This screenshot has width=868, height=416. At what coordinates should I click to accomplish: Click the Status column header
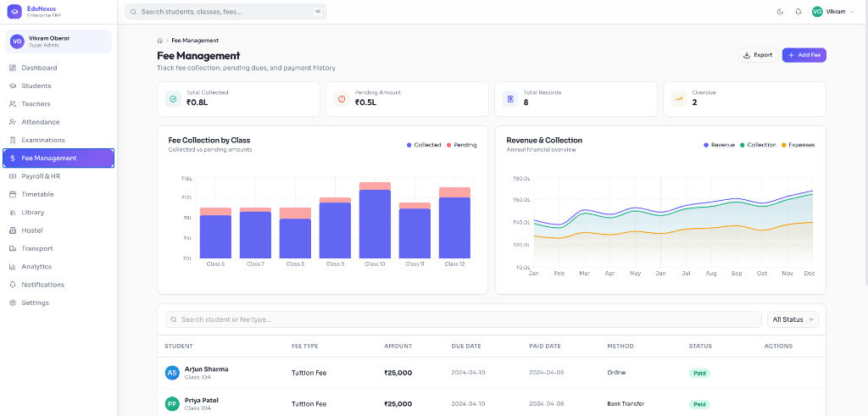coord(700,347)
